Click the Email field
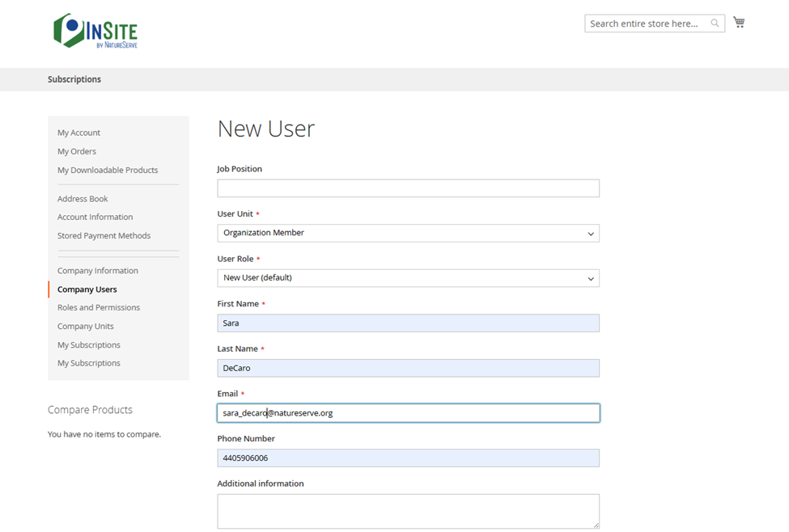The height and width of the screenshot is (532, 789). click(x=408, y=413)
